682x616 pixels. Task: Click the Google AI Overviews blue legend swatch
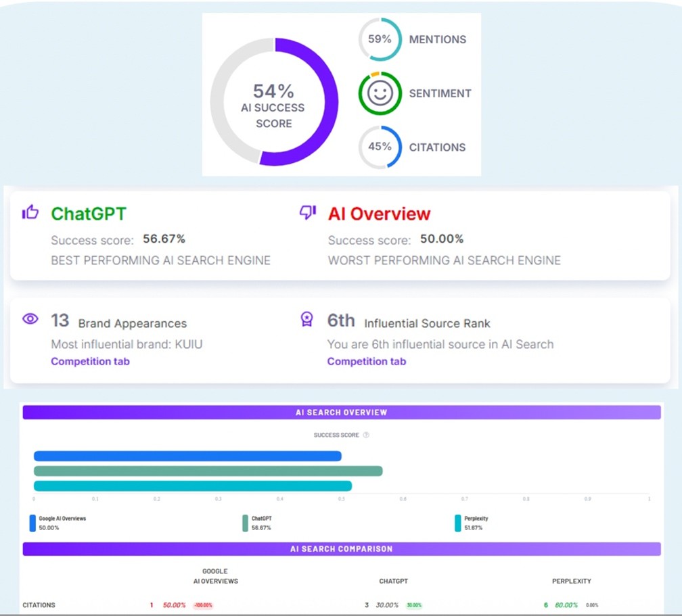tap(32, 523)
